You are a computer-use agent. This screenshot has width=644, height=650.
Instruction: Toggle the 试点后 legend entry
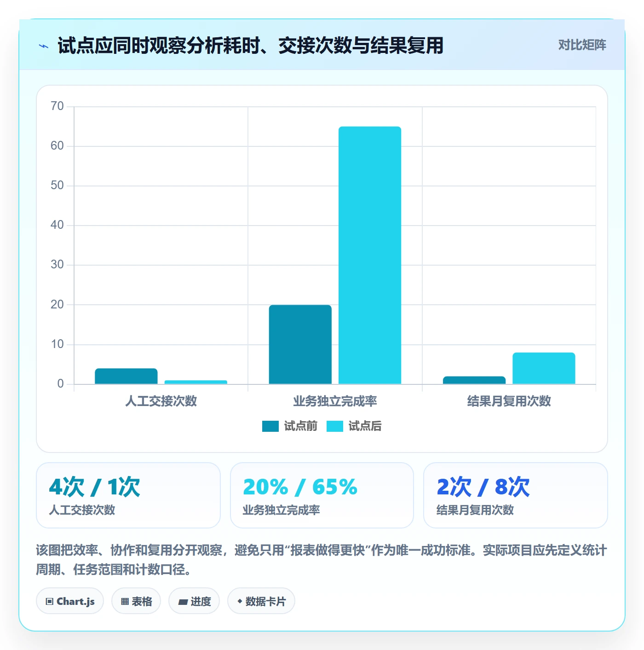point(354,426)
